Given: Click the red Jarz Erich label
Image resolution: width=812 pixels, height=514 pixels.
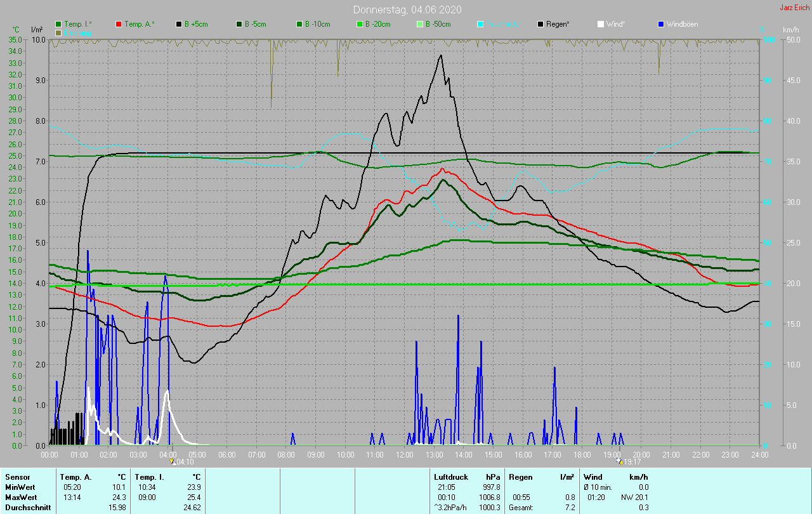Looking at the screenshot, I should point(794,8).
